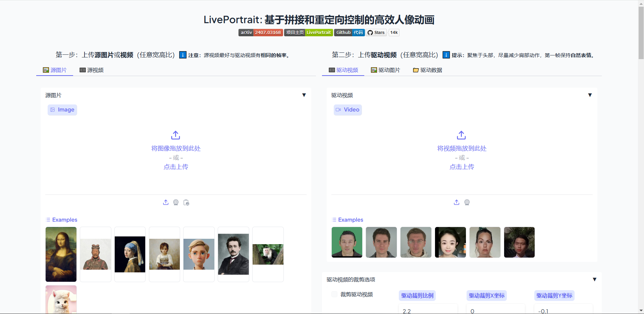Image resolution: width=644 pixels, height=314 pixels.
Task: Select the driving video example of man among plants
Action: click(520, 242)
